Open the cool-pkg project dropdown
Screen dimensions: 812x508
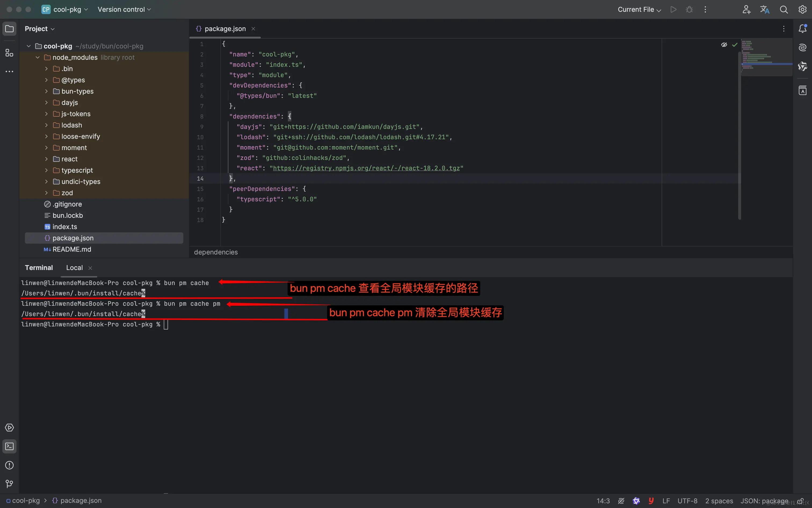[x=65, y=9]
